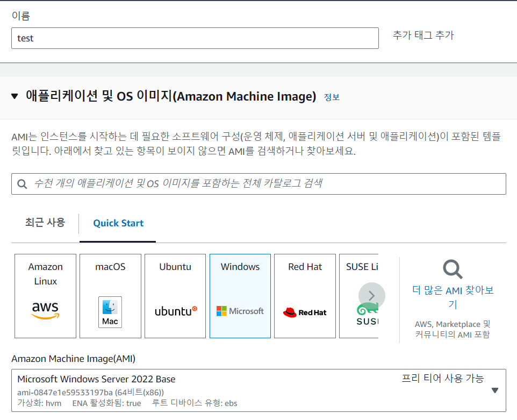Select the SUSE Linux AMI card

coord(359,296)
